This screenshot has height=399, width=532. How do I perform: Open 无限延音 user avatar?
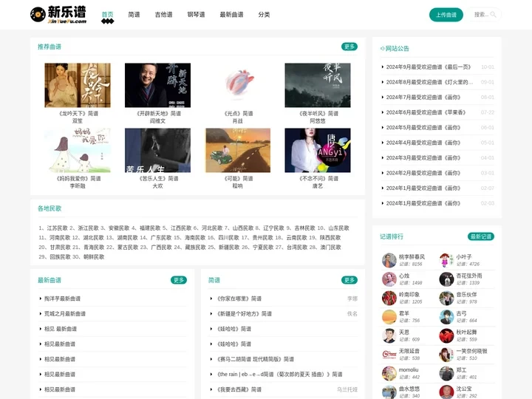click(389, 355)
